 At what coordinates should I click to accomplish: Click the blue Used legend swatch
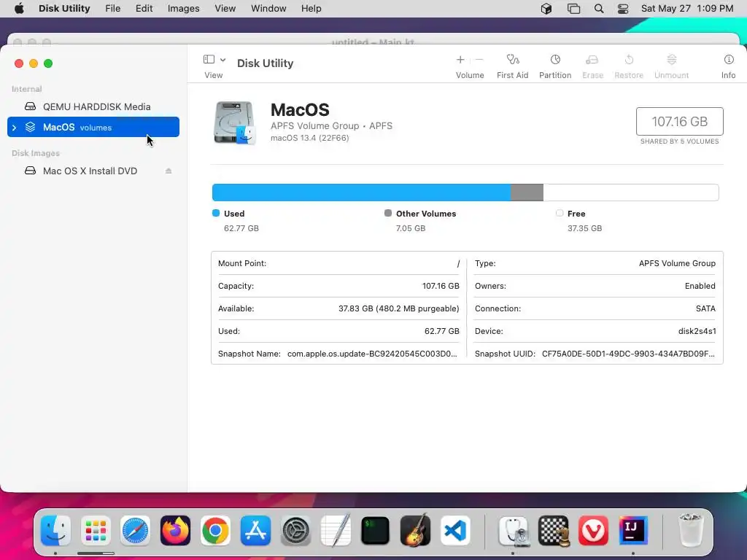point(216,213)
